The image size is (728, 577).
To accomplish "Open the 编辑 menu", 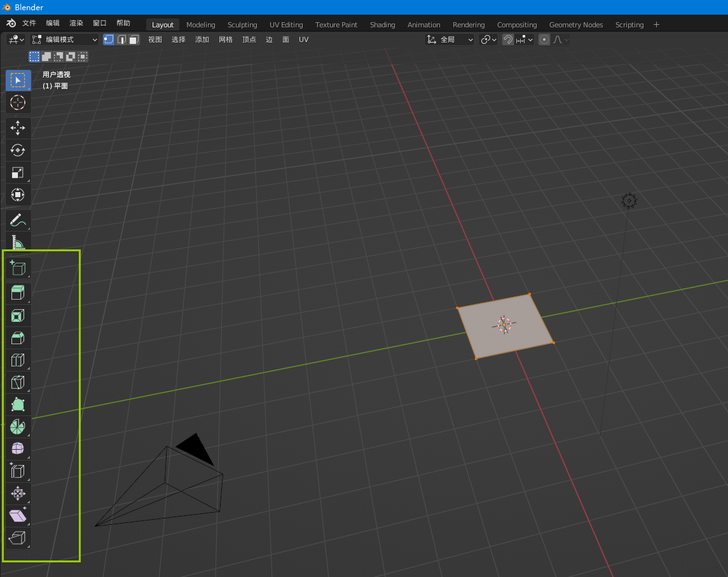I will coord(53,24).
